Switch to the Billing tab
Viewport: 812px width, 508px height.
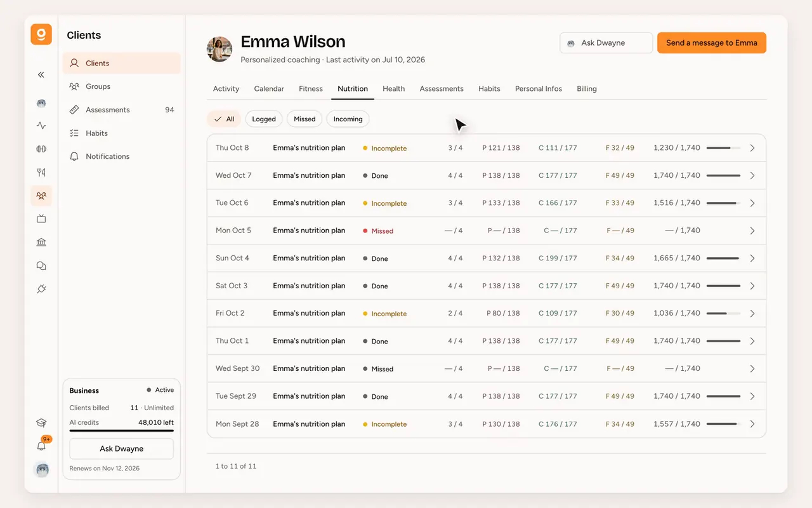pos(587,89)
